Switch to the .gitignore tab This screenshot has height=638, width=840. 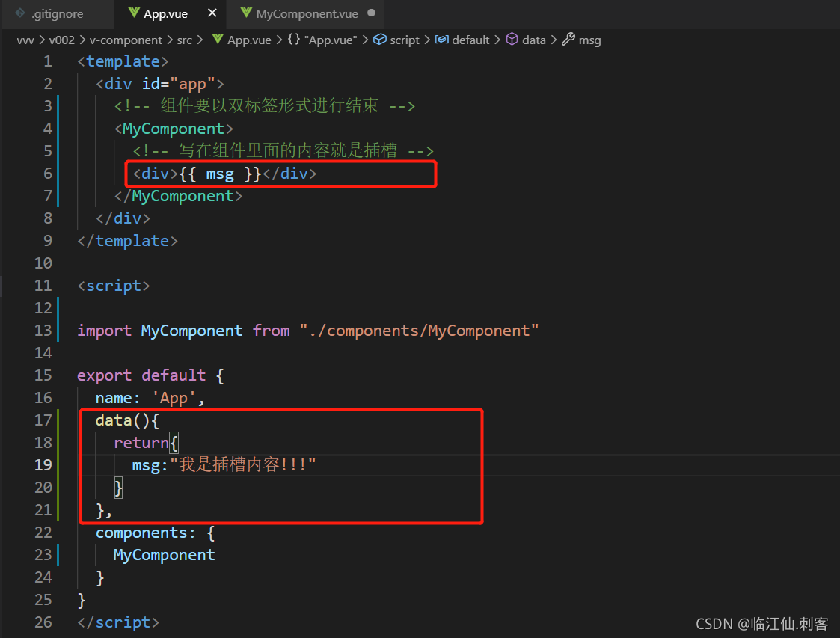click(x=58, y=14)
